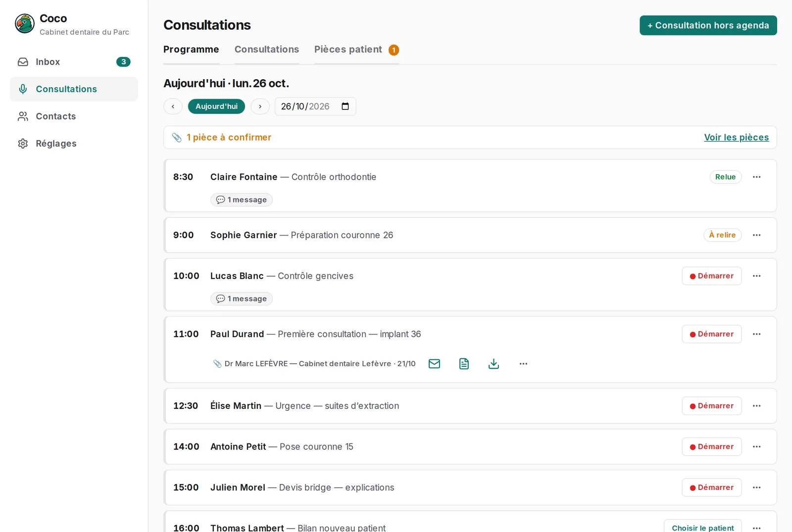Open the Pièces patient tab
This screenshot has height=532, width=792.
pos(356,49)
